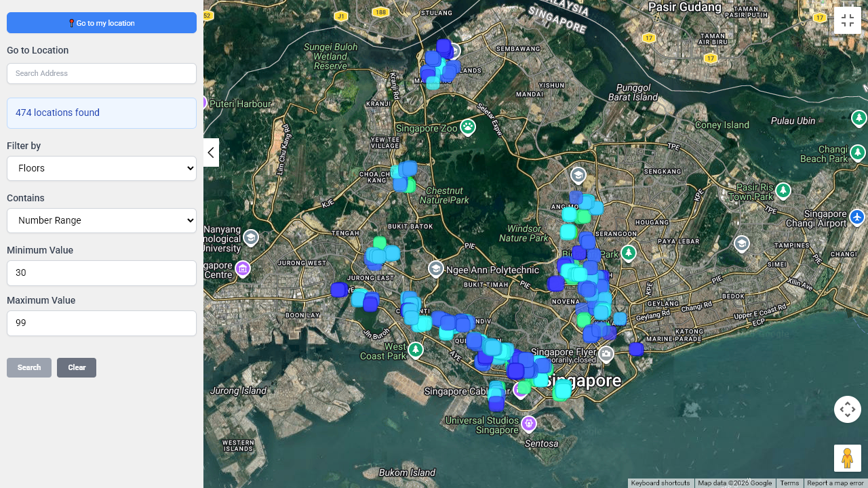
Task: Click the Search button
Action: [29, 367]
